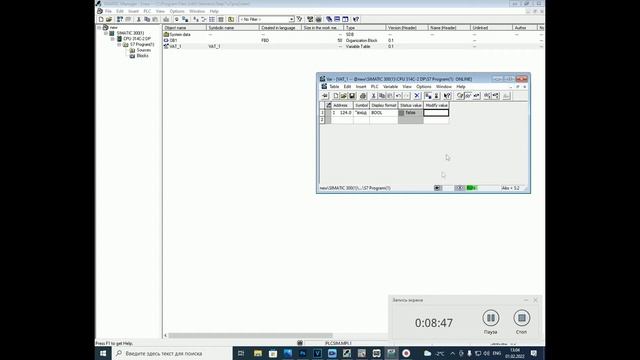Open PLC menu in SIMATIC Manager
Screen dimensions: 640x360
pos(147,11)
